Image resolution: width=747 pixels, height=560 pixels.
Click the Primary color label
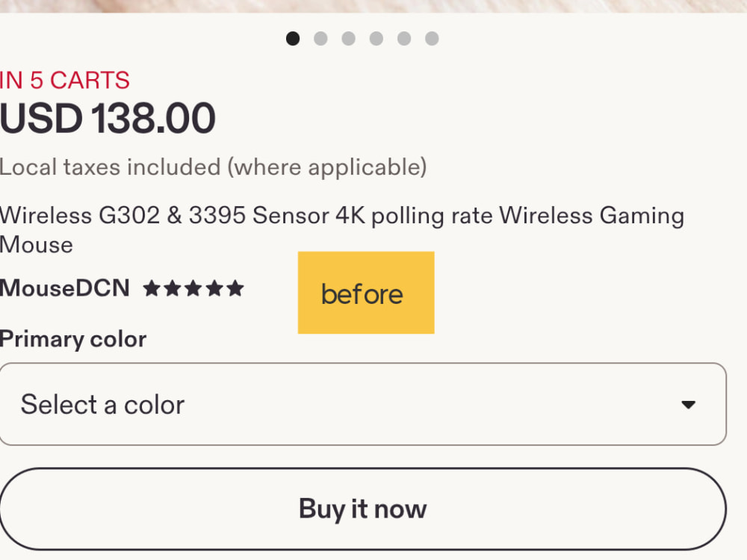[73, 340]
